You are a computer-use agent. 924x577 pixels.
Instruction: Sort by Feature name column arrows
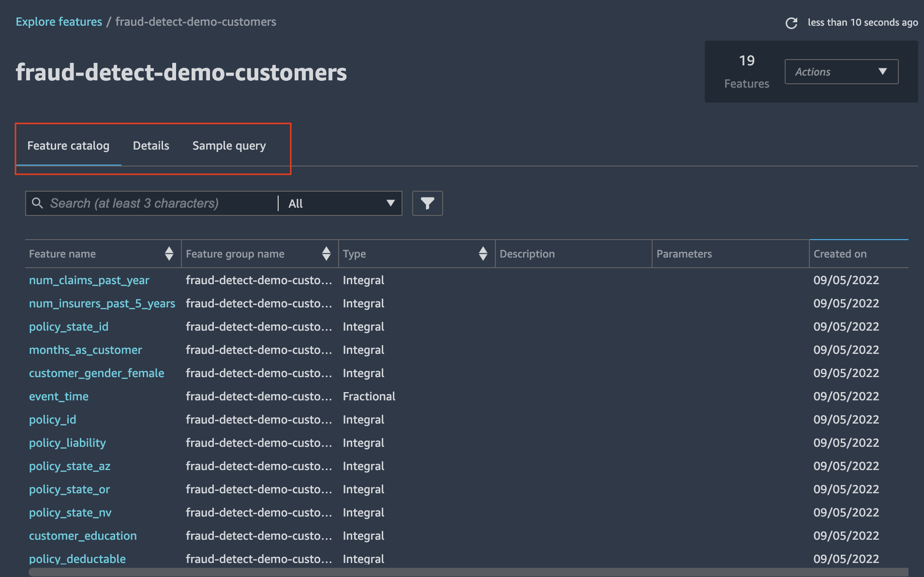[x=169, y=253]
